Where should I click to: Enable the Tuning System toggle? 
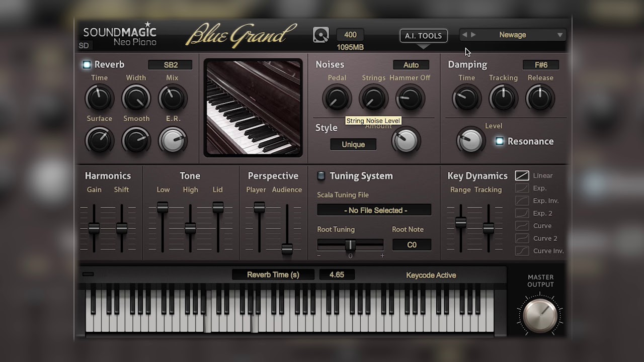[320, 175]
